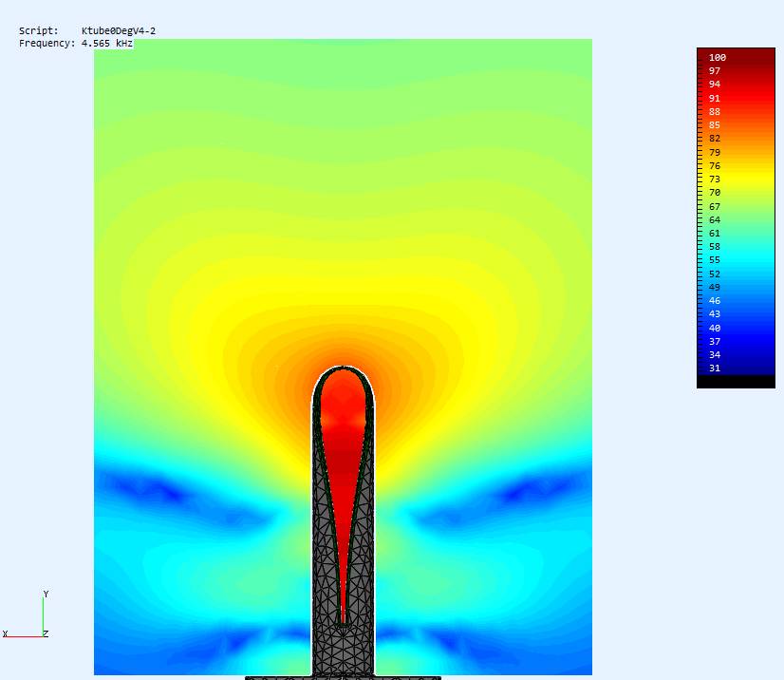Click the 79 value on color legend

tap(715, 152)
